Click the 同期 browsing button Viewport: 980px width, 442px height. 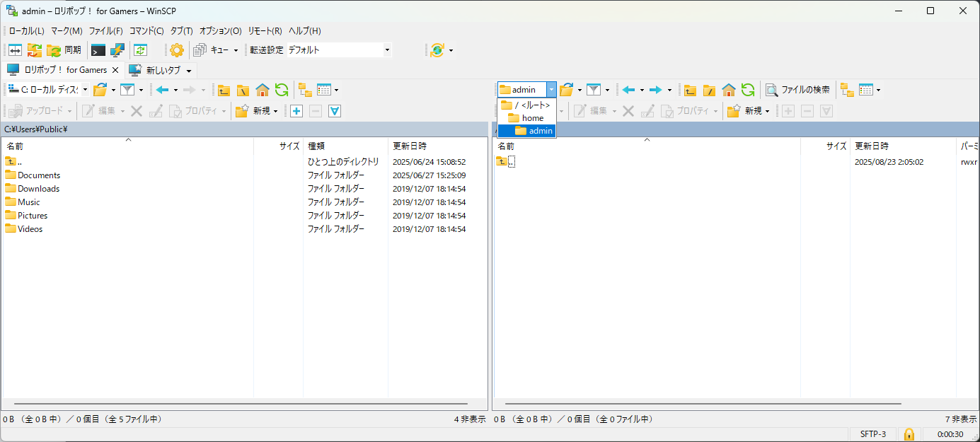[x=64, y=50]
